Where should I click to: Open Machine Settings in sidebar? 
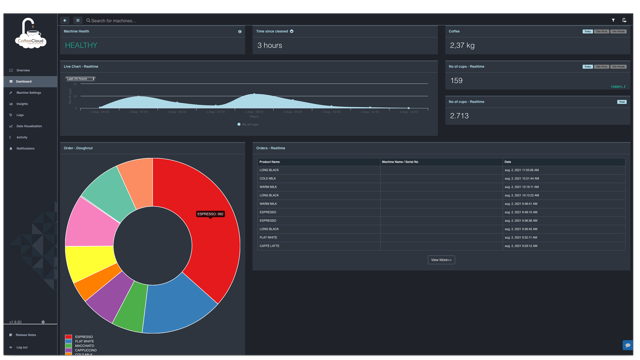pos(29,93)
